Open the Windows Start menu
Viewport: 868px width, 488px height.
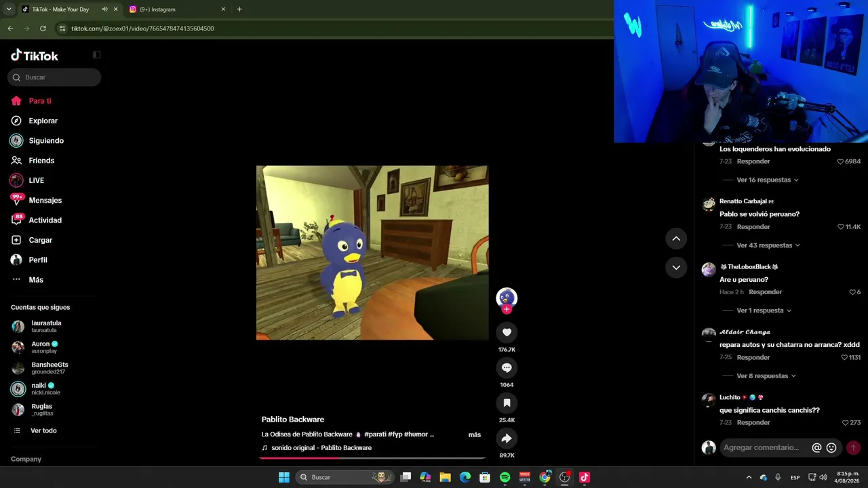pyautogui.click(x=284, y=477)
